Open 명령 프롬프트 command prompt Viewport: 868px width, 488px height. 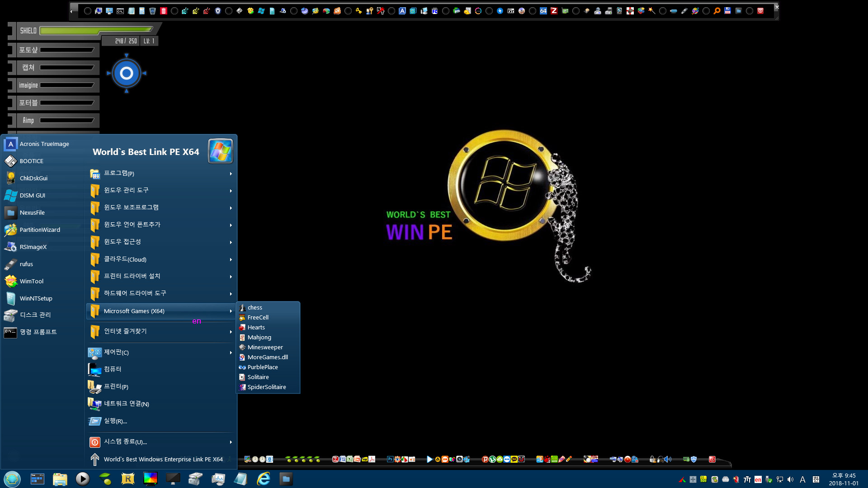pos(43,332)
